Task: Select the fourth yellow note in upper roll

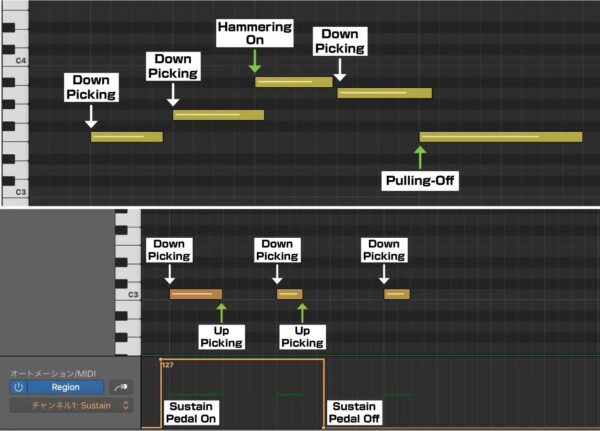Action: point(384,93)
